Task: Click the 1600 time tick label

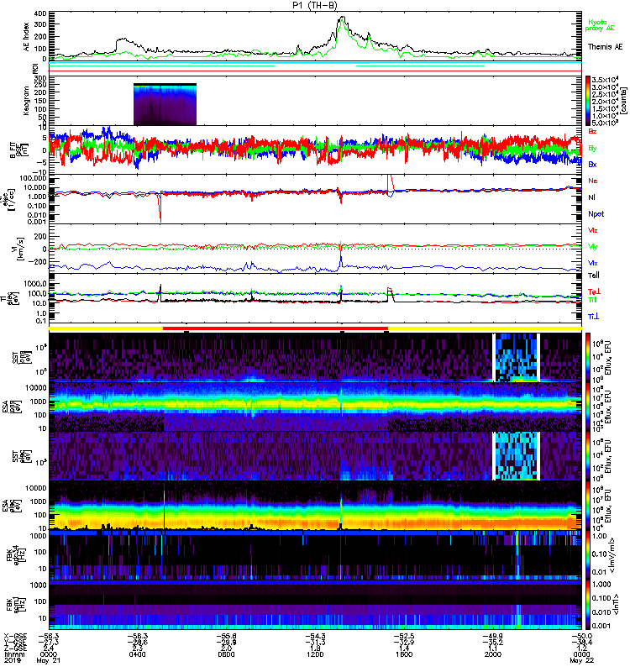Action: click(x=404, y=655)
